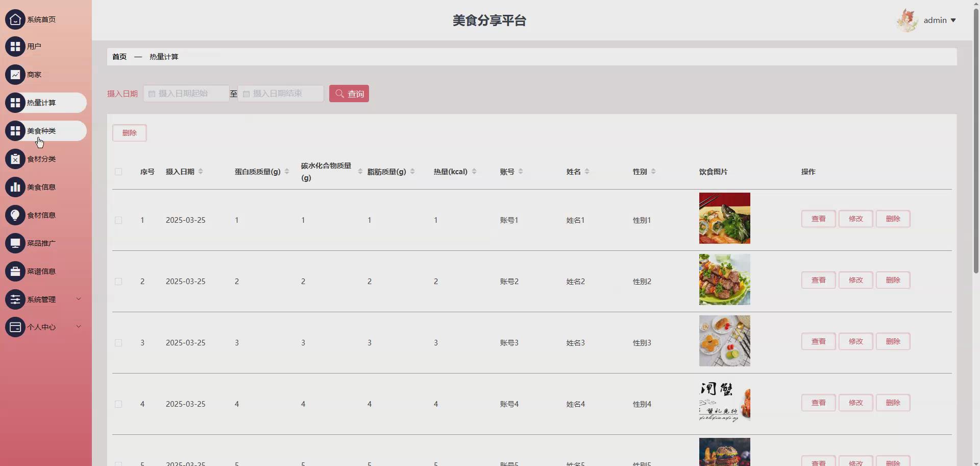This screenshot has height=466, width=980.
Task: Click the batch 删除 button above table
Action: click(130, 133)
